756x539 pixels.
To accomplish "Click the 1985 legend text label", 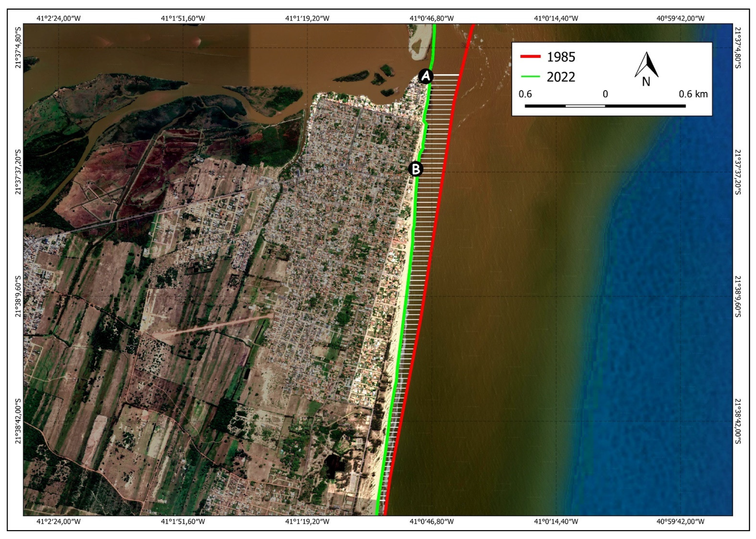I will pos(561,57).
